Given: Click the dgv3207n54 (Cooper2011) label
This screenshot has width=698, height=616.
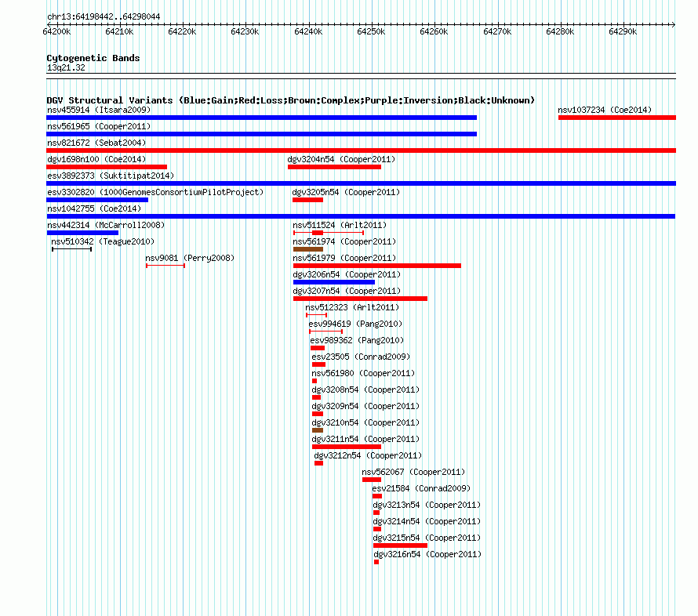Looking at the screenshot, I should [347, 291].
